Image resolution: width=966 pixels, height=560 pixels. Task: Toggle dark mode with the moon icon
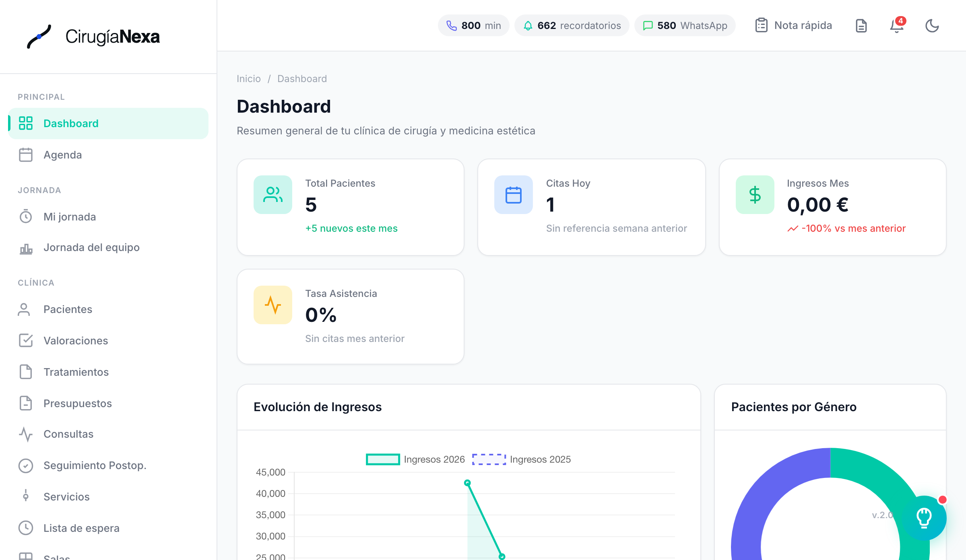coord(932,26)
